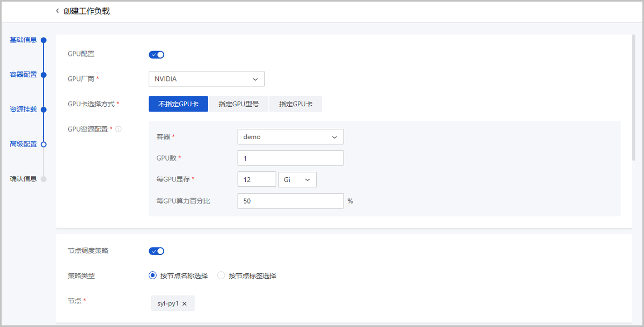This screenshot has height=327, width=644.
Task: Jump to the 资源挂载 step
Action: 24,110
